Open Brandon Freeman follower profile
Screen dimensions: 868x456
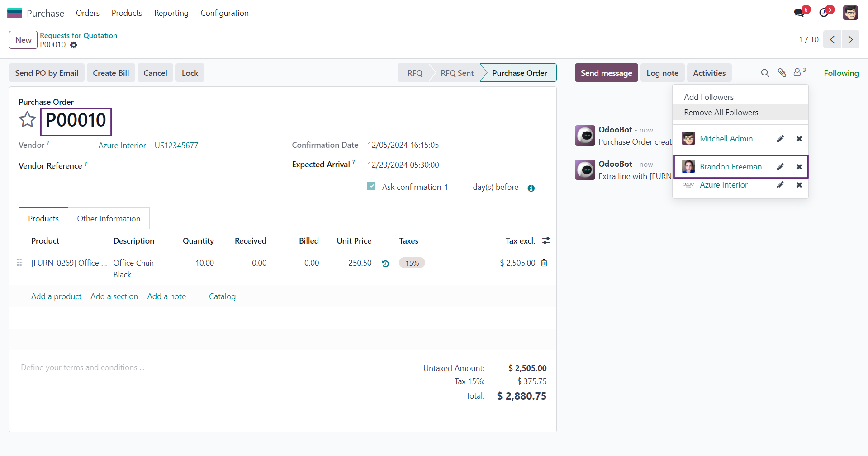[x=730, y=167]
